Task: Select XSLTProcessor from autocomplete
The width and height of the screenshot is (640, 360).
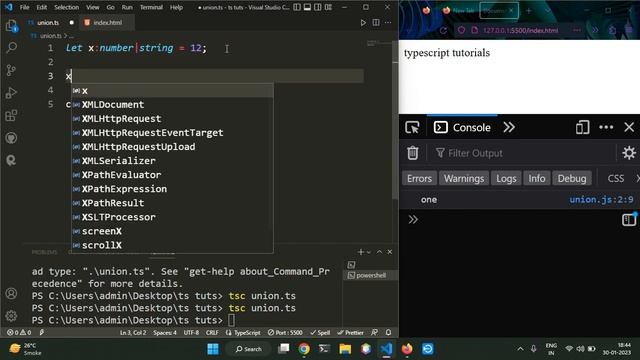Action: [x=172, y=217]
